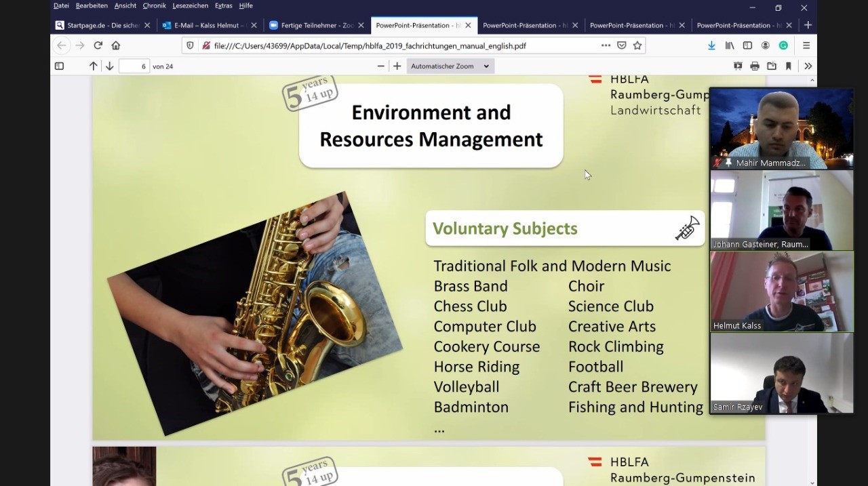Viewport: 868px width, 486px height.
Task: Toggle the Firefox sidebars button
Action: tap(747, 45)
